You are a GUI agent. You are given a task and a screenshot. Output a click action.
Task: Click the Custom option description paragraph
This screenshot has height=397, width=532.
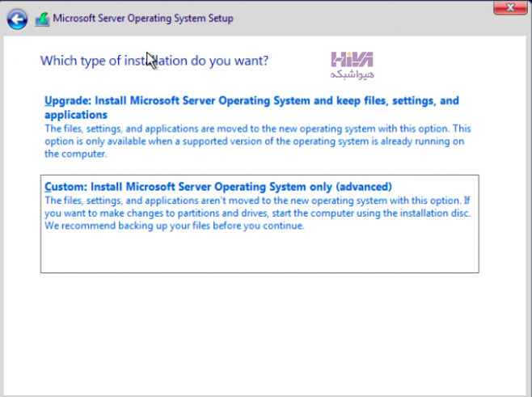coord(258,213)
